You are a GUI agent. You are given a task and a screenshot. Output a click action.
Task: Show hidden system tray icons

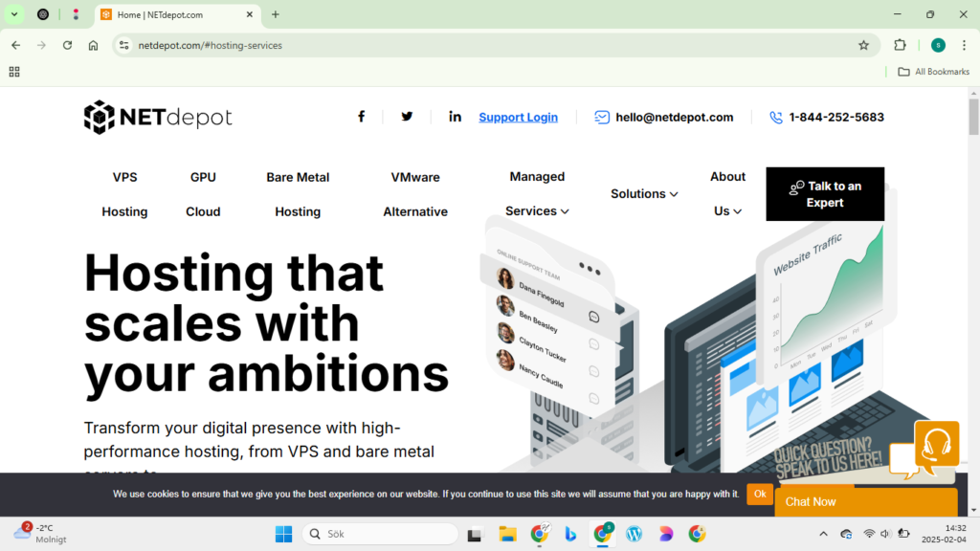coord(823,534)
